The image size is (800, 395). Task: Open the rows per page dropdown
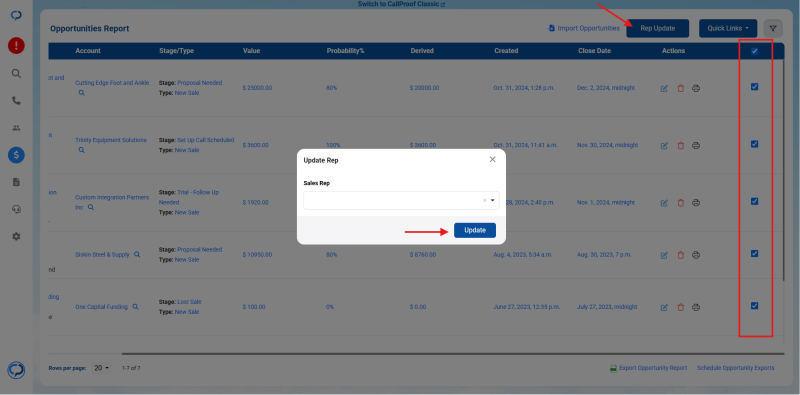[102, 368]
